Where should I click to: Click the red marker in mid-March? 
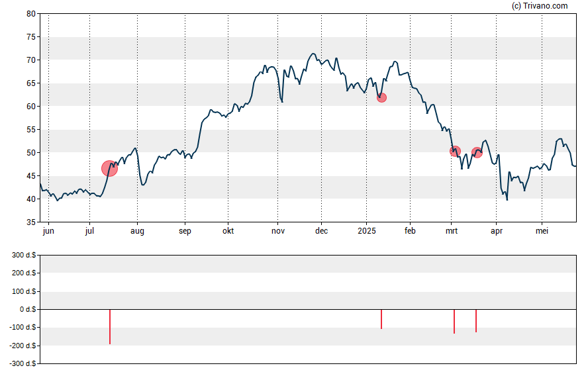477,152
